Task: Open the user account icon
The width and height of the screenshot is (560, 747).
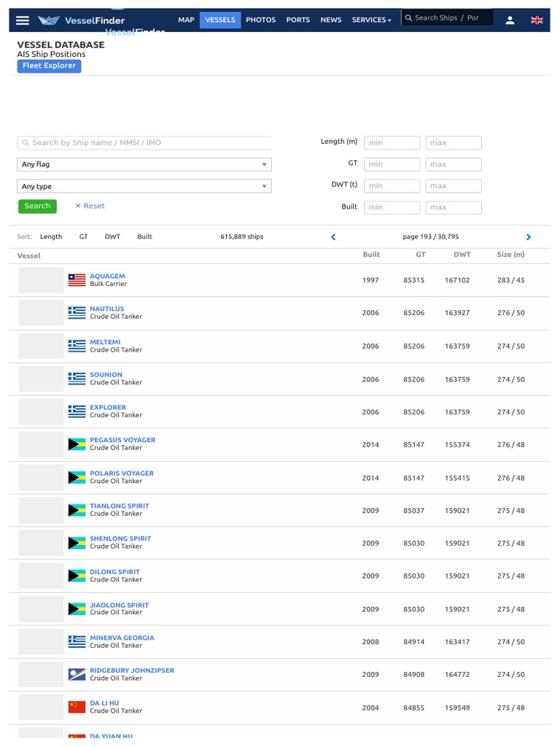Action: click(510, 20)
